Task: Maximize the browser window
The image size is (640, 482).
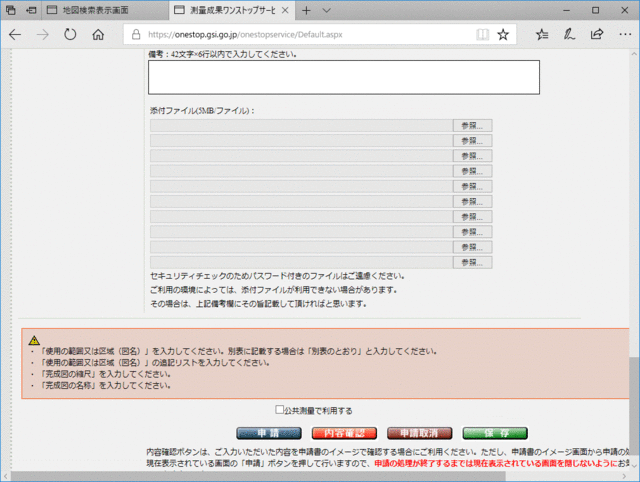Action: point(596,11)
